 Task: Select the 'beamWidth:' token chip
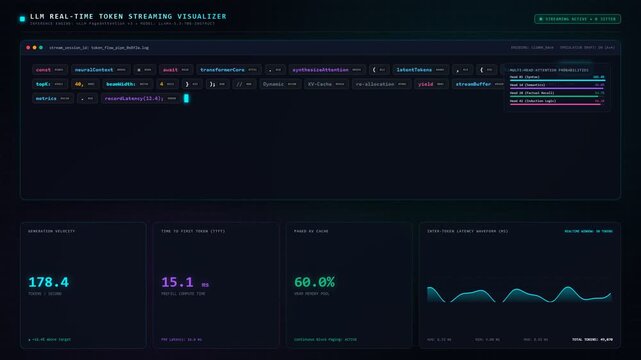[127, 84]
